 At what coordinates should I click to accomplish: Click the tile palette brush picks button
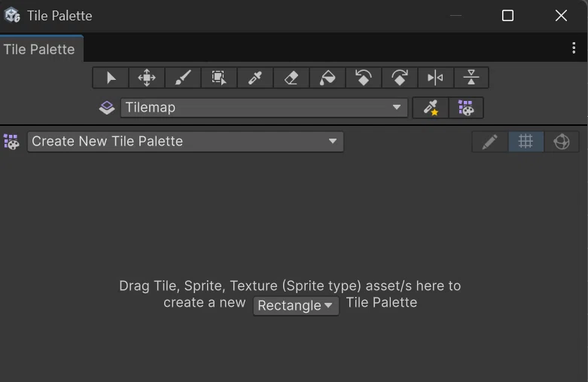466,108
